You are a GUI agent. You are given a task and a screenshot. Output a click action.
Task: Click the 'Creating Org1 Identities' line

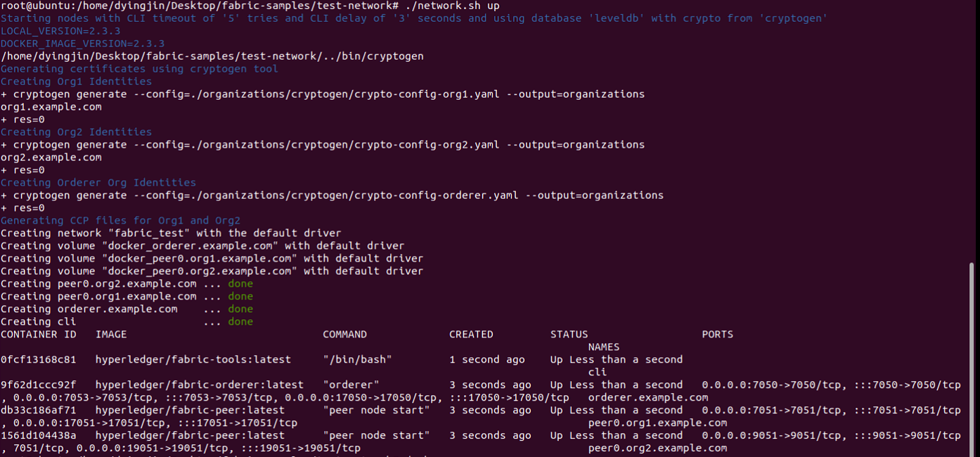(x=76, y=82)
